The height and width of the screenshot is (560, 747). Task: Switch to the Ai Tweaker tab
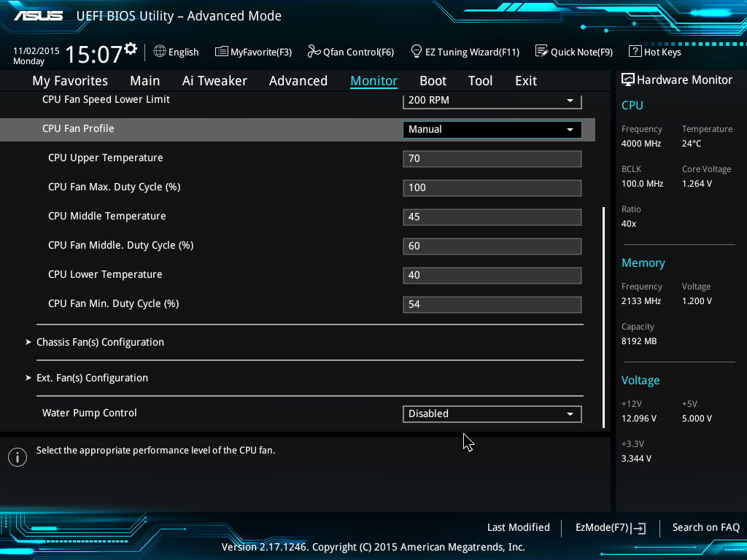coord(214,81)
